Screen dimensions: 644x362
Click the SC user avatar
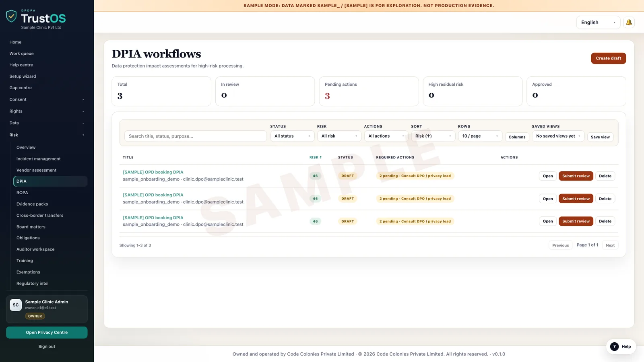coord(16,305)
